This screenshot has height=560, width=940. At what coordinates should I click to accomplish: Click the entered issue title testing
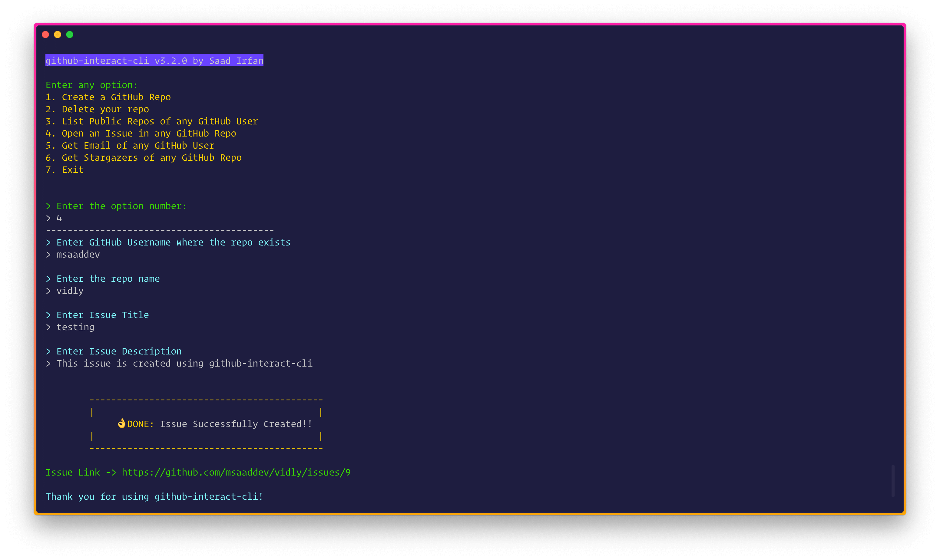[75, 327]
